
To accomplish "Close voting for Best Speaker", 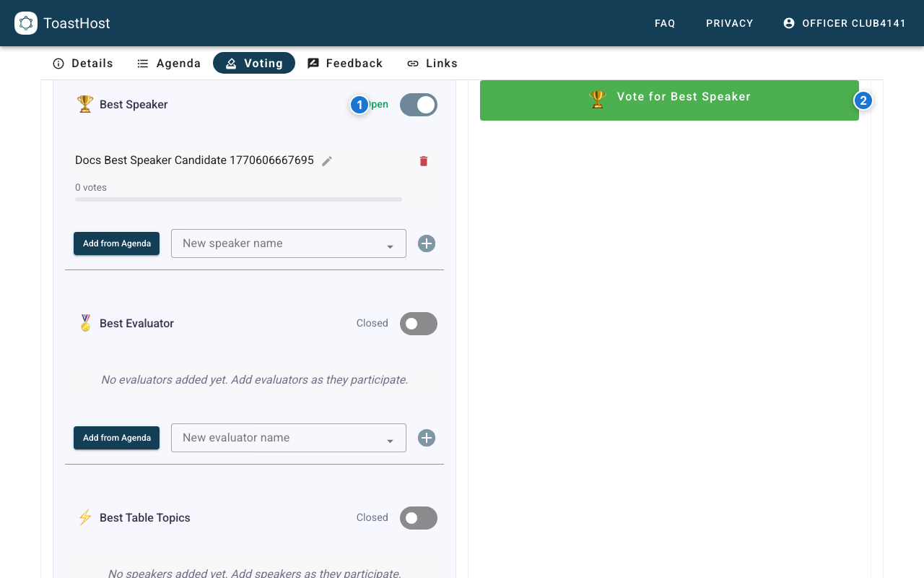I will tap(419, 105).
